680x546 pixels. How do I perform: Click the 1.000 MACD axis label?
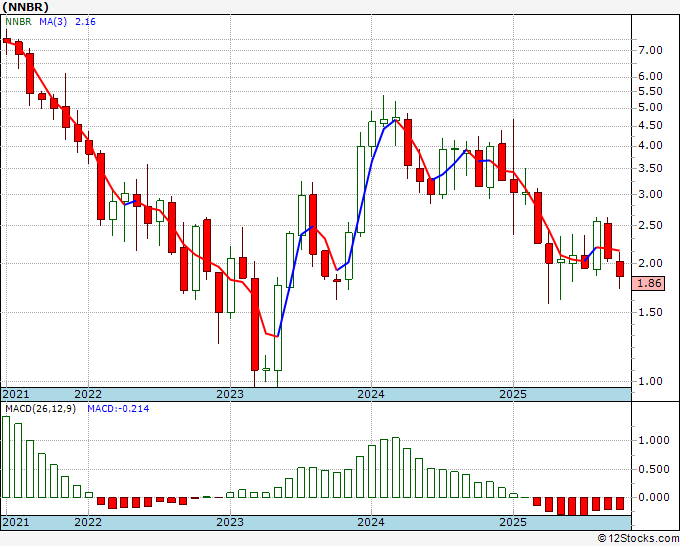point(654,441)
